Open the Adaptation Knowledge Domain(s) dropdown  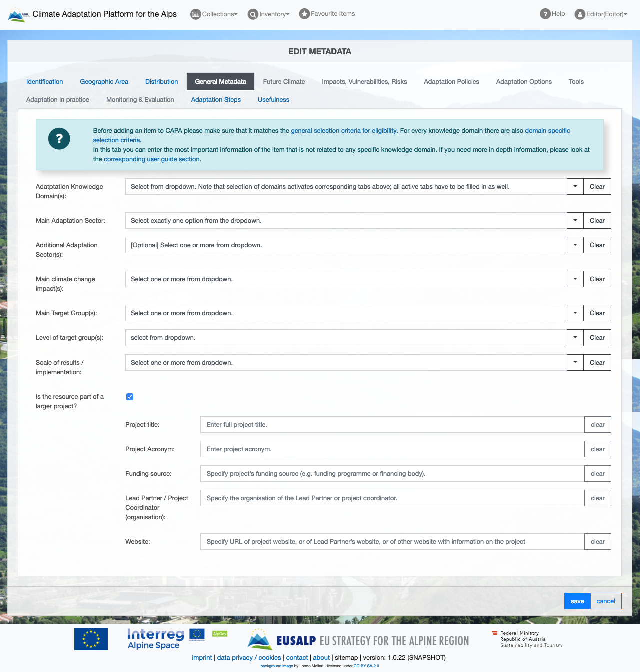pos(575,186)
